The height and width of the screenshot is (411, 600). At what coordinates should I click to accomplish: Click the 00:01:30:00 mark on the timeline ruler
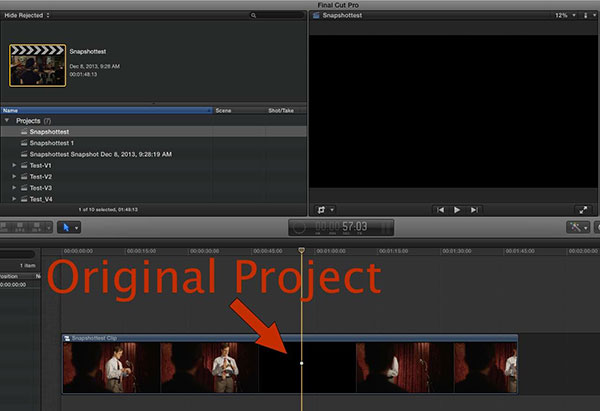coord(457,251)
